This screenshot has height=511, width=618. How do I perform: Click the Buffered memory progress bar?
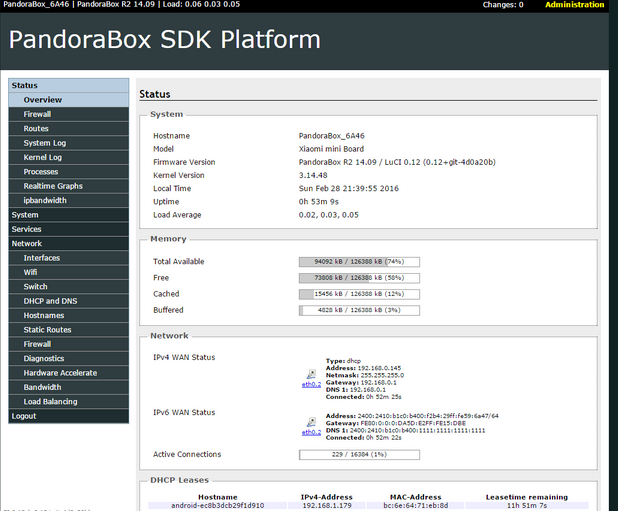point(359,310)
